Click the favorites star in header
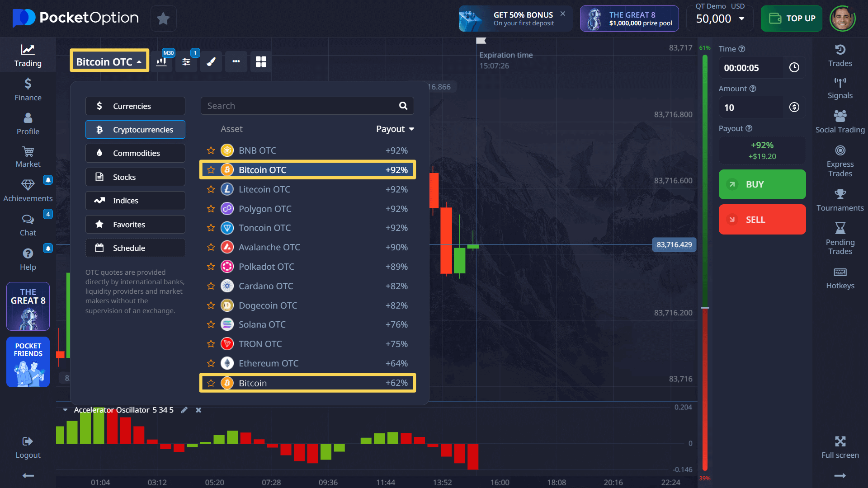This screenshot has width=868, height=488. point(163,19)
